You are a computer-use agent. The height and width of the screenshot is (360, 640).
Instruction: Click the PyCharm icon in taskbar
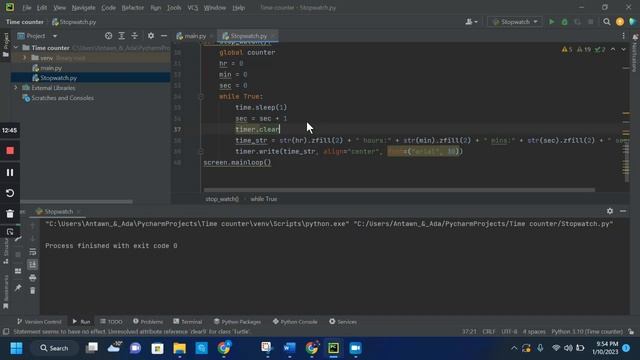333,348
